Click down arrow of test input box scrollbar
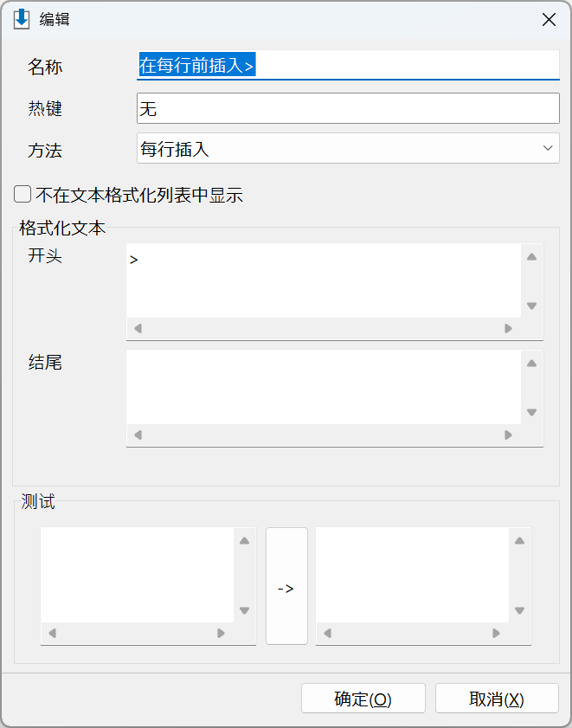572x728 pixels. coord(245,610)
